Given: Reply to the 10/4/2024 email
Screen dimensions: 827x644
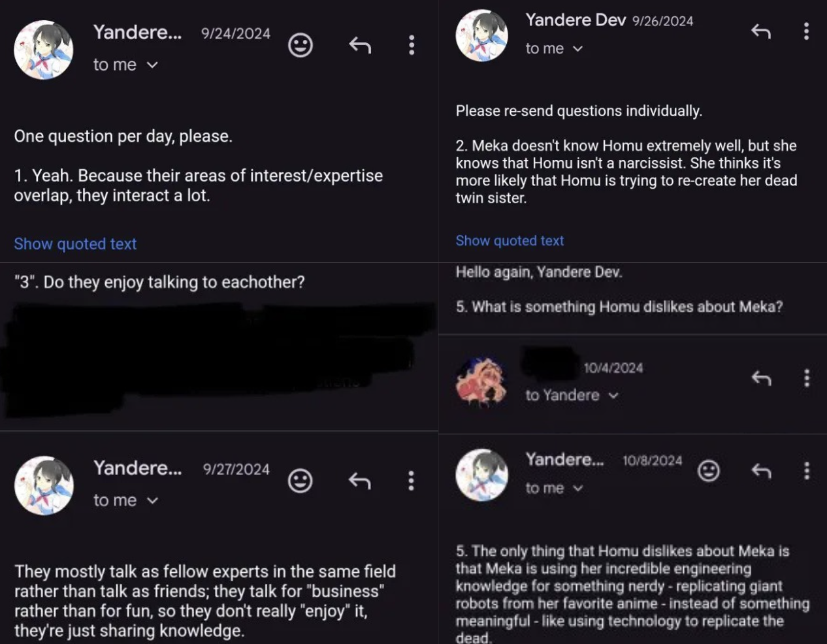Looking at the screenshot, I should [761, 378].
